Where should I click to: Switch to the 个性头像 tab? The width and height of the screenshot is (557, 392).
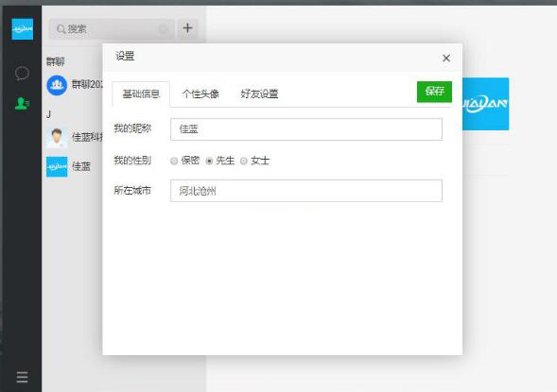200,94
